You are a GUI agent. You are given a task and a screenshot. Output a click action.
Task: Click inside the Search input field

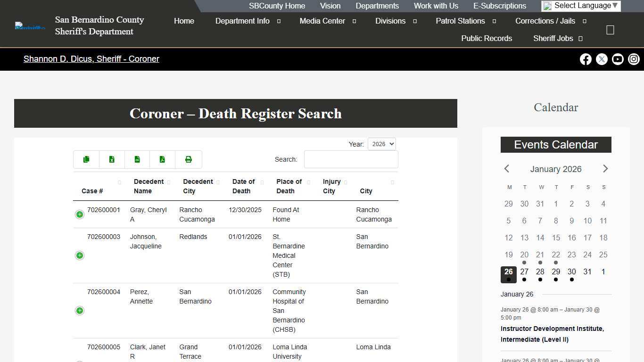tap(351, 159)
